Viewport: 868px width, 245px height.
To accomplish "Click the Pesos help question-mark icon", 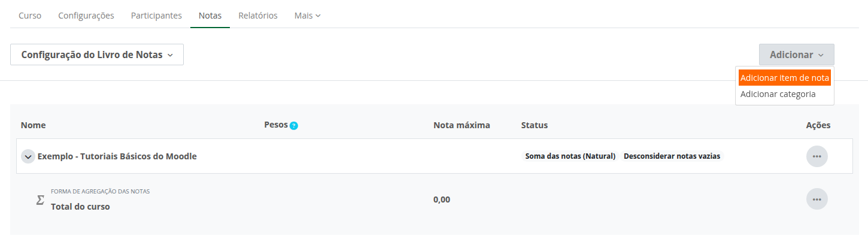I will click(x=294, y=126).
